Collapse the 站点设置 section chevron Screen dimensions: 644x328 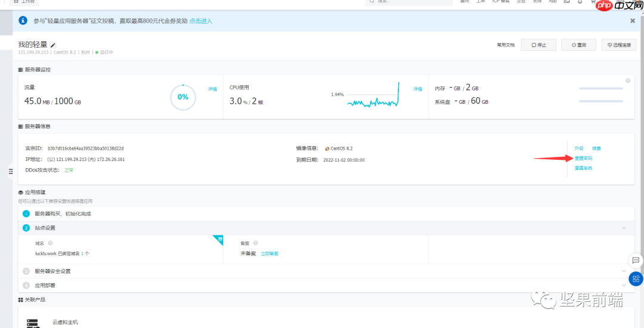pyautogui.click(x=624, y=228)
